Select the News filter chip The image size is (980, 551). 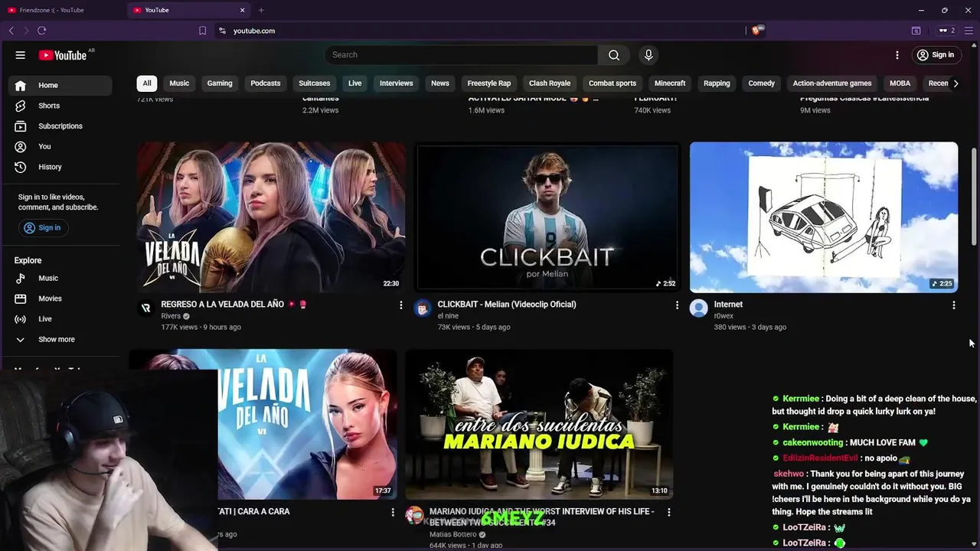(x=440, y=83)
